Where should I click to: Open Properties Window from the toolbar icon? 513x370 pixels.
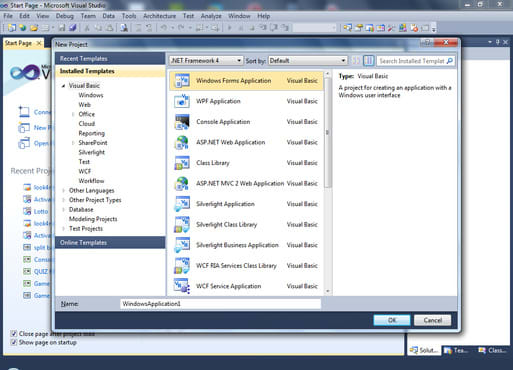pyautogui.click(x=359, y=28)
